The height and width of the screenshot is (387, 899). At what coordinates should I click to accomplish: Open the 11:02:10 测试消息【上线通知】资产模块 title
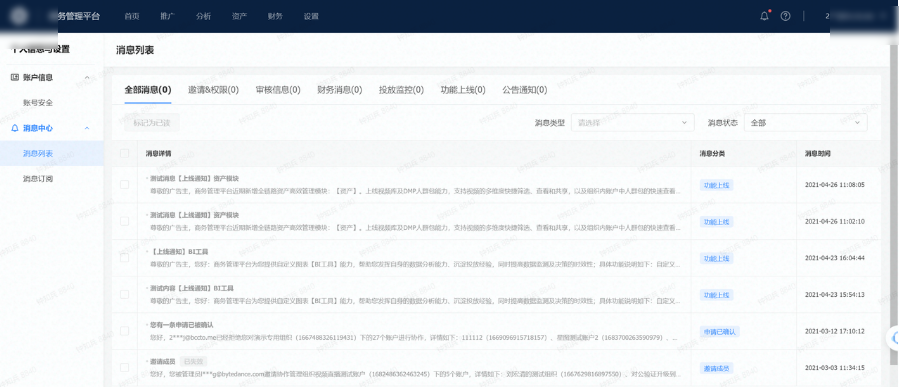coord(194,215)
